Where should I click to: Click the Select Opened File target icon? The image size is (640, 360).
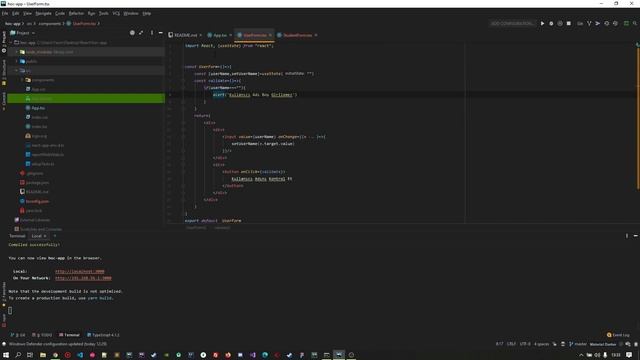tap(132, 33)
